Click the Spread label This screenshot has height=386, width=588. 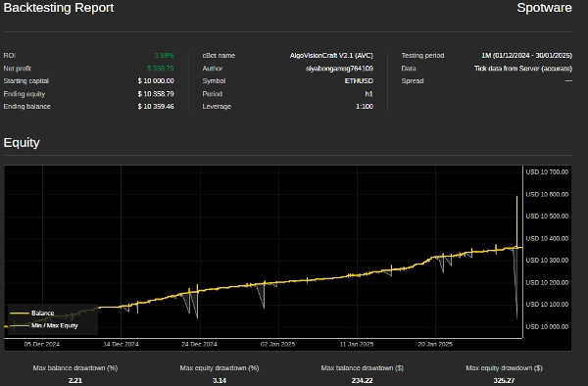(413, 81)
